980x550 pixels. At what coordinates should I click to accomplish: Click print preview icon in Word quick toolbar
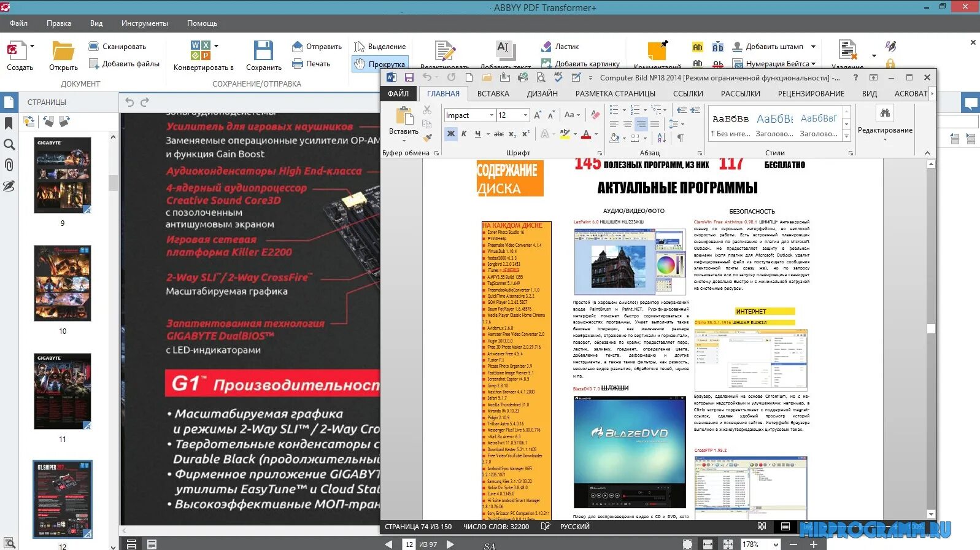tap(541, 78)
